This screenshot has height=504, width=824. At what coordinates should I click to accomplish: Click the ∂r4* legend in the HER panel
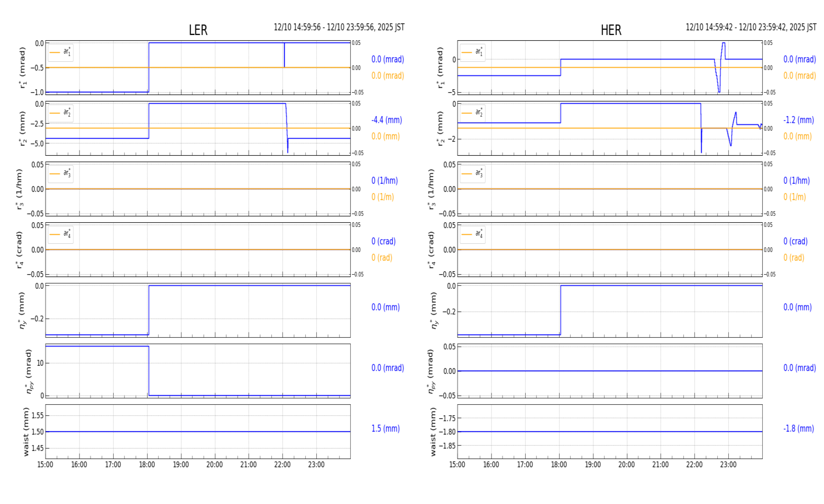[473, 235]
